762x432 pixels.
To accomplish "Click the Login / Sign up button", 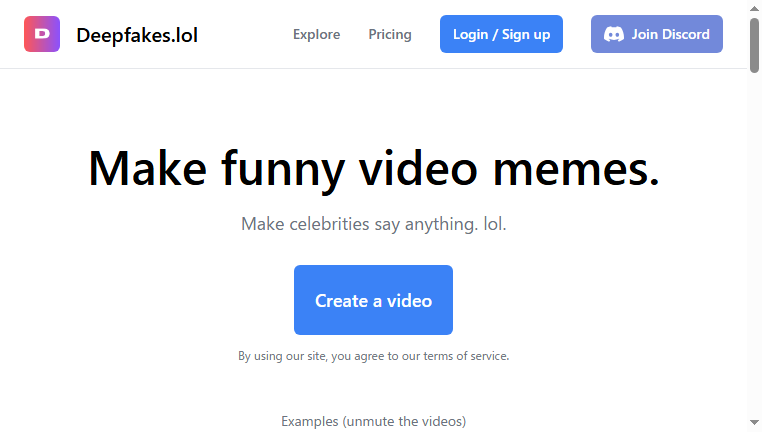I will pos(502,34).
